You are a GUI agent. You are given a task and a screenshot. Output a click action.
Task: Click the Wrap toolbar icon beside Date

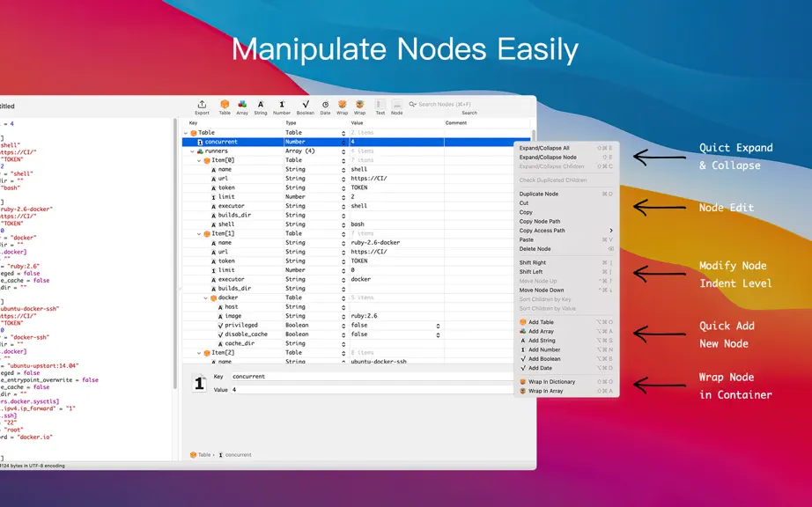coord(343,107)
